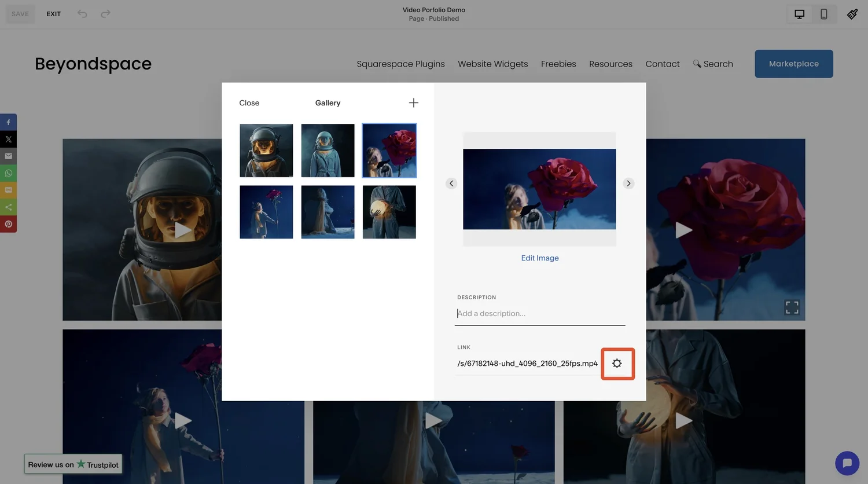Open site styles paintbrush icon
868x484 pixels.
coord(852,13)
